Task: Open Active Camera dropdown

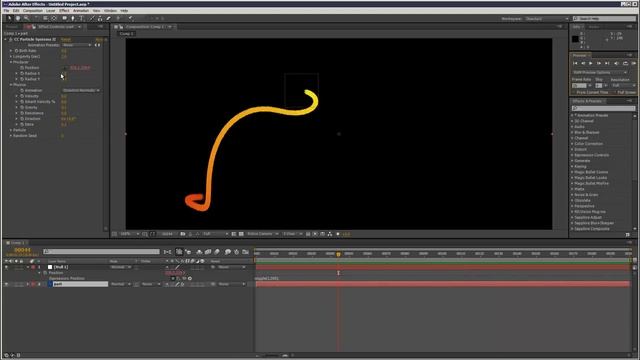Action: (262, 234)
